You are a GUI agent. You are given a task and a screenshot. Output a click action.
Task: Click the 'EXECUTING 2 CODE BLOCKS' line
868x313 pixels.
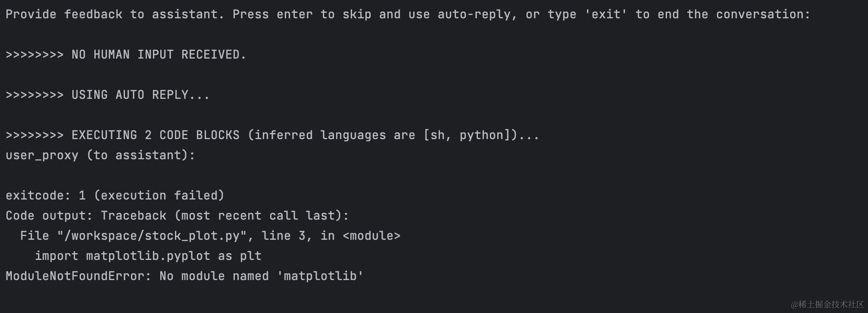pyautogui.click(x=272, y=135)
